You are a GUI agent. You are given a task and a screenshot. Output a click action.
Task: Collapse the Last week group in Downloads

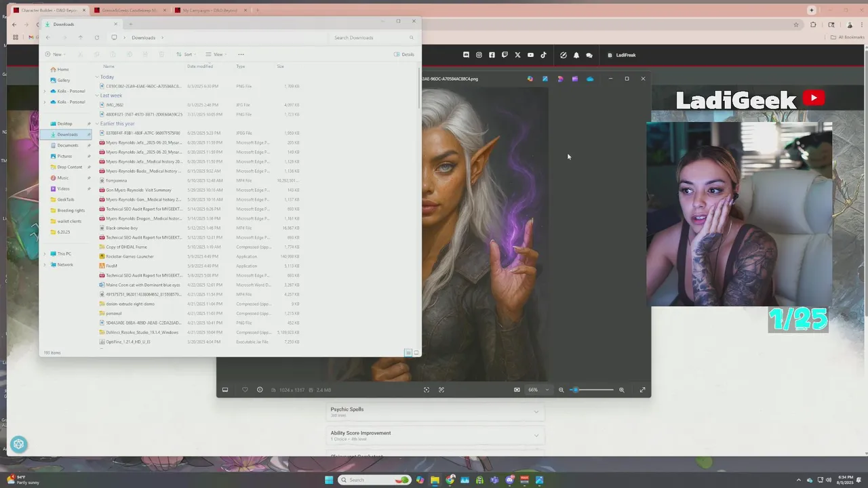tap(98, 96)
